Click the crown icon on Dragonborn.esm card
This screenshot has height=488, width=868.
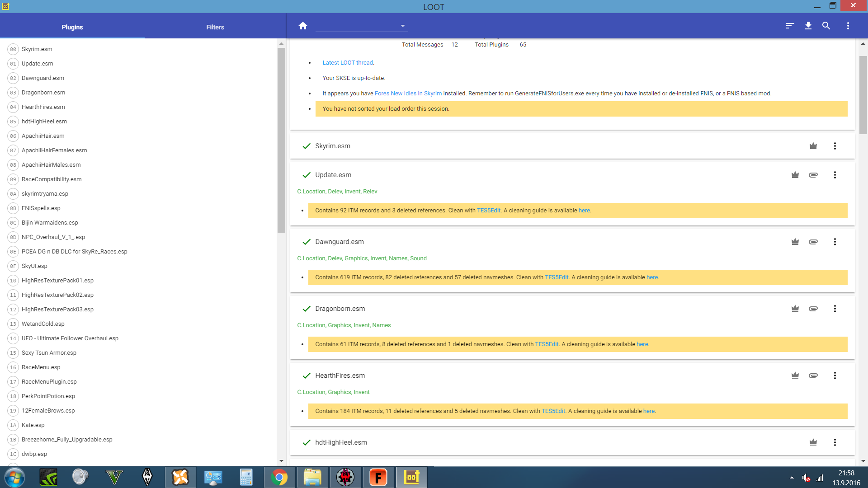coord(795,309)
